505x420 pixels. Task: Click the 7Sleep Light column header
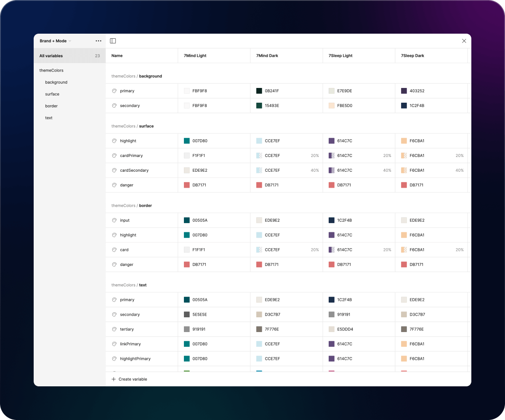tap(340, 56)
